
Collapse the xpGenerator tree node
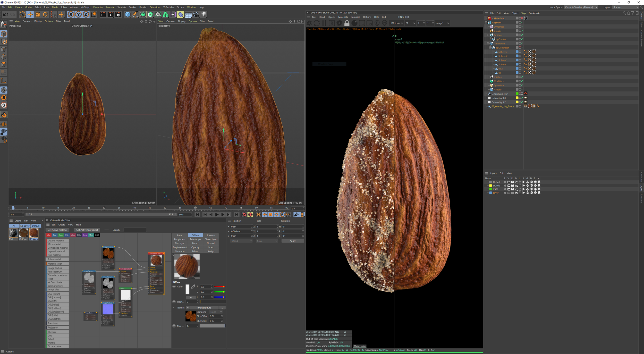tap(490, 48)
